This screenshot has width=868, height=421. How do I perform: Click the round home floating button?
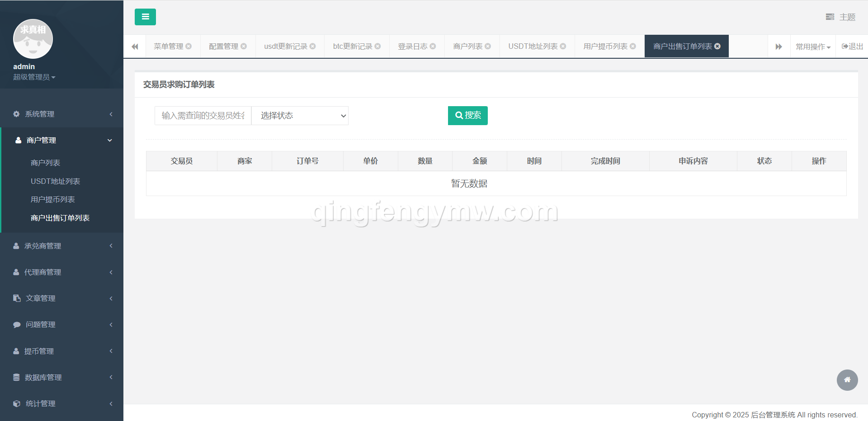click(847, 380)
